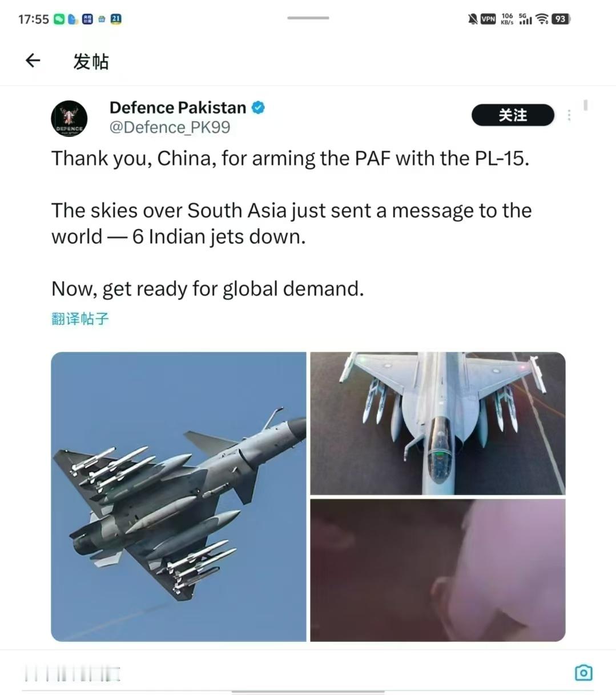Follow Defence Pakistan with 关注 button
Image resolution: width=616 pixels, height=695 pixels.
(513, 115)
